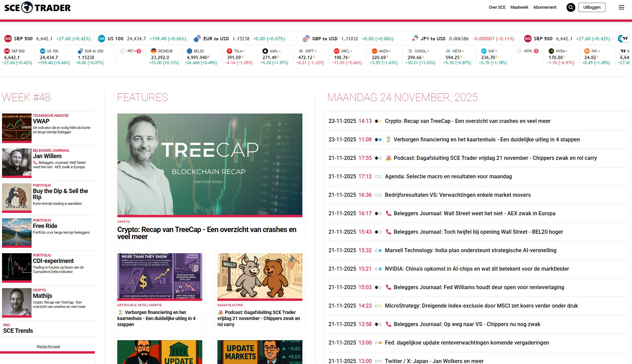632x364 pixels.
Task: Click the DE30EUR German flag icon
Action: (154, 51)
